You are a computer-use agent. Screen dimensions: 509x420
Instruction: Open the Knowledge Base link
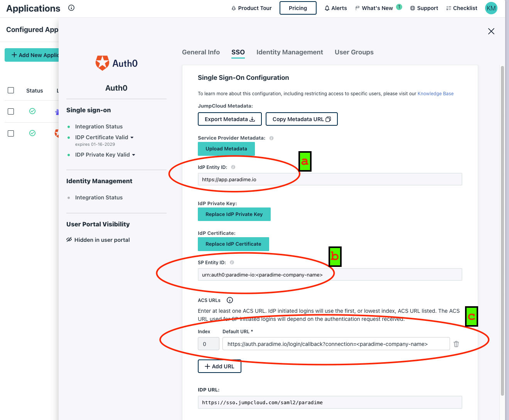[x=435, y=94]
